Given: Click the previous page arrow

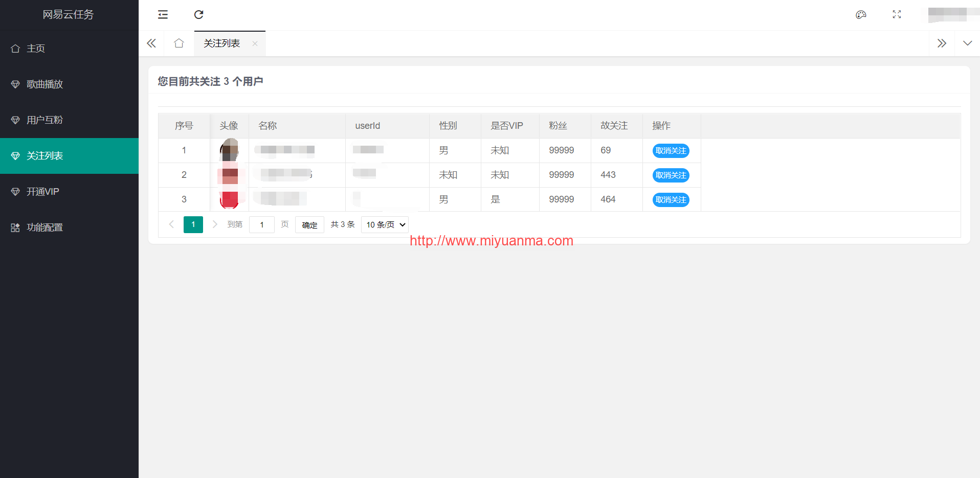Looking at the screenshot, I should pos(171,224).
